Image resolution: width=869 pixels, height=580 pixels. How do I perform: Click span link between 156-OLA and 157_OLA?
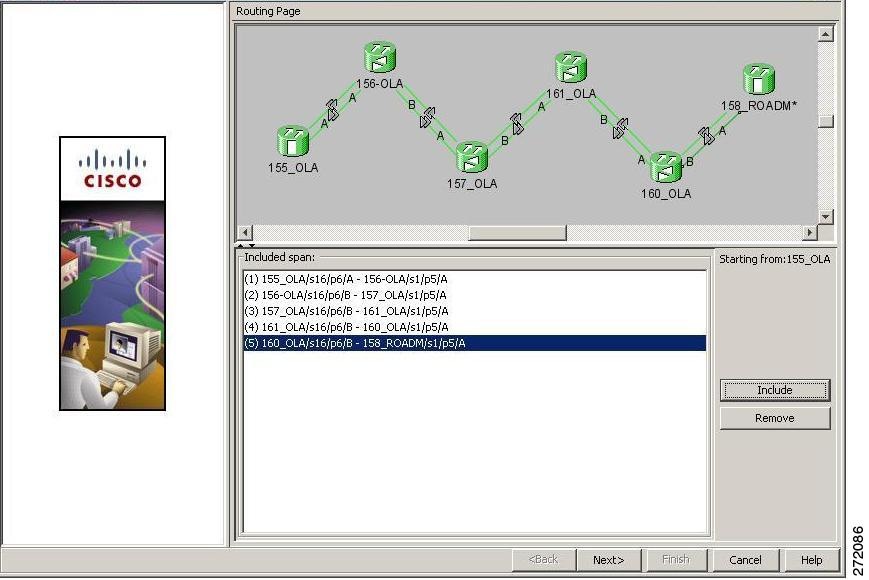[x=427, y=117]
